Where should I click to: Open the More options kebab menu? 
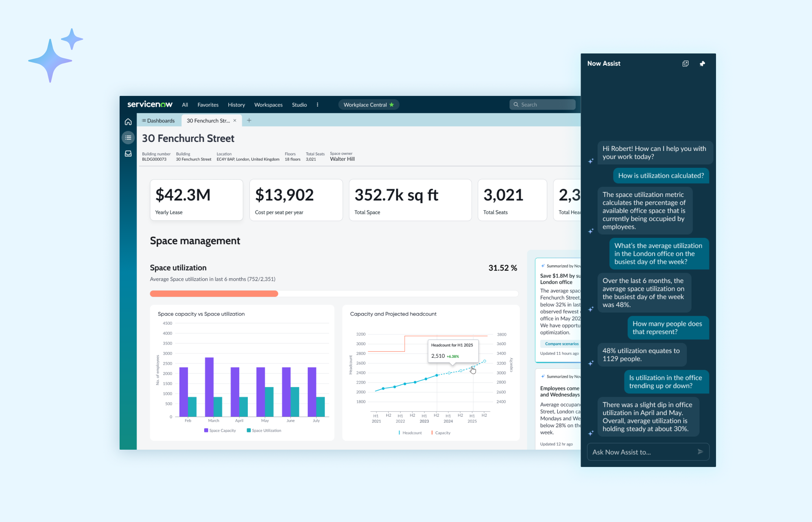pos(317,105)
